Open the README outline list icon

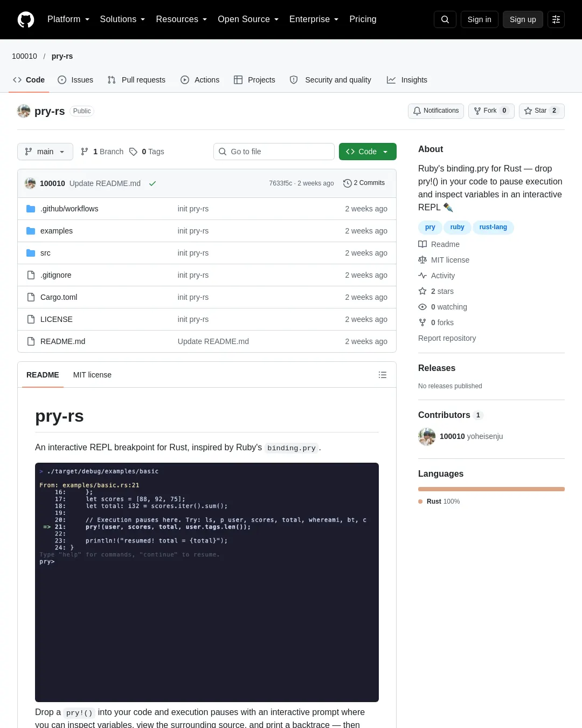(383, 375)
